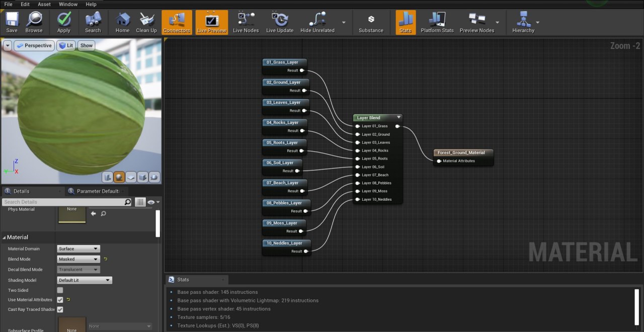Toggle Live Update in the toolbar
Screen dimensions: 644x332
pyautogui.click(x=280, y=22)
